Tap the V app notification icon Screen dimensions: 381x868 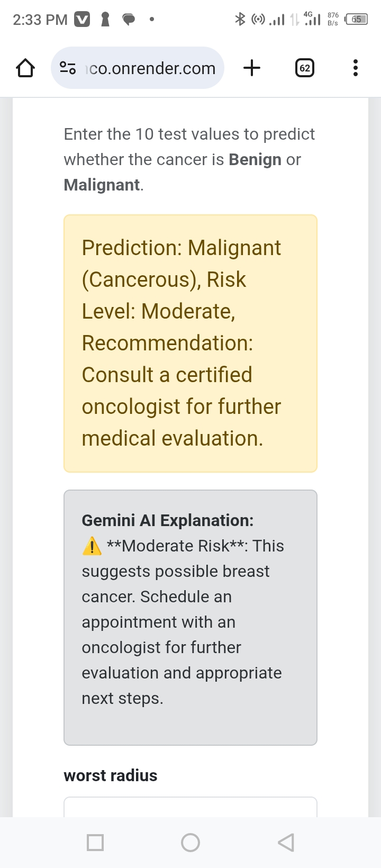pyautogui.click(x=81, y=20)
